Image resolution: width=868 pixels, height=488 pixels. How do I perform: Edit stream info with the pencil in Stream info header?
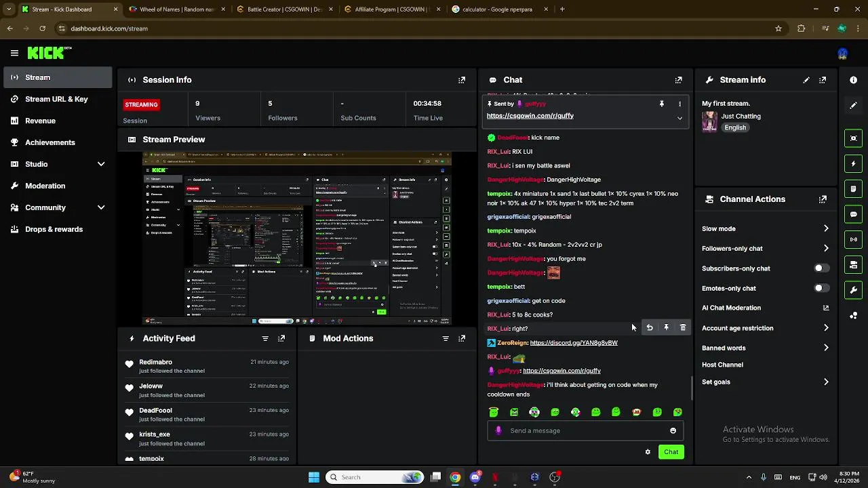806,80
